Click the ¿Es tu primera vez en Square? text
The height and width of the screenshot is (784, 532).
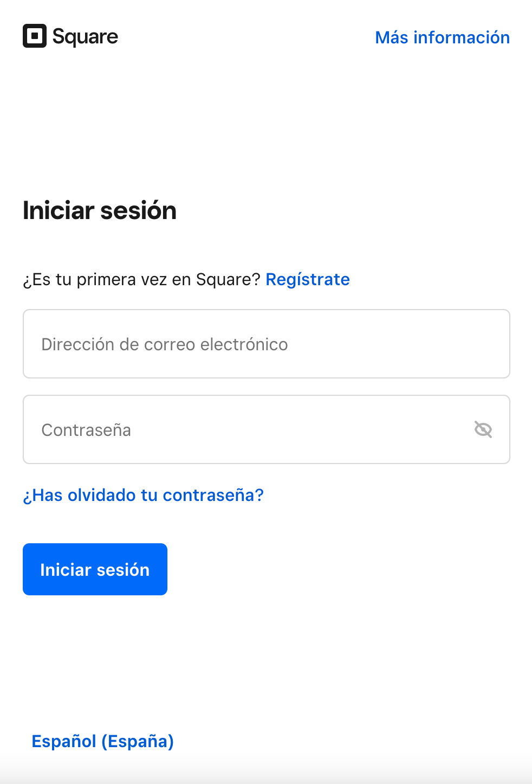[x=142, y=279]
